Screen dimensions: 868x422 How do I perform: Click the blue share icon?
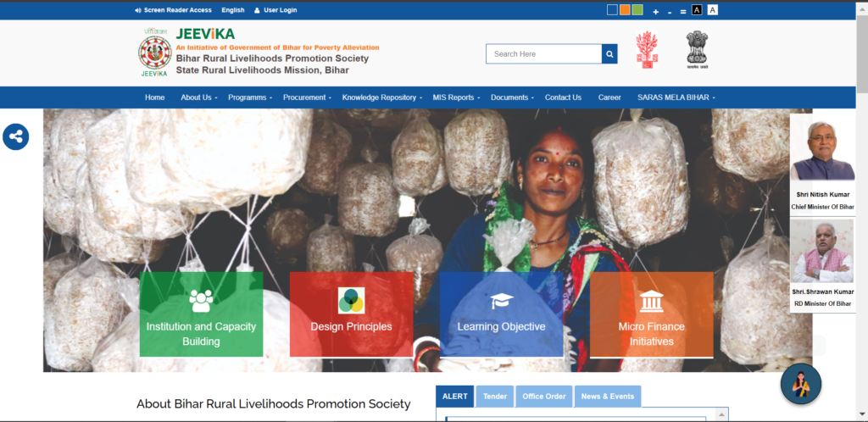pos(15,136)
